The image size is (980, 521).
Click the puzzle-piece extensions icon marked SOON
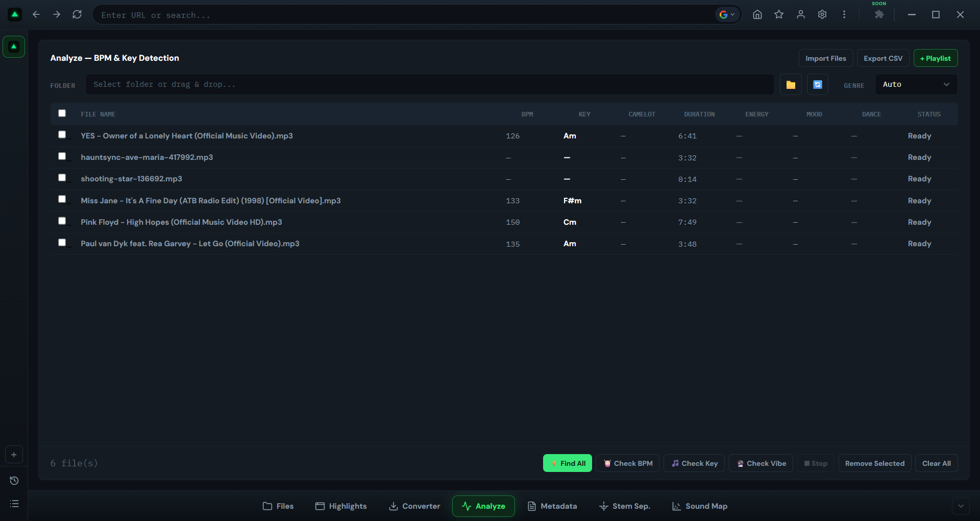coord(879,14)
